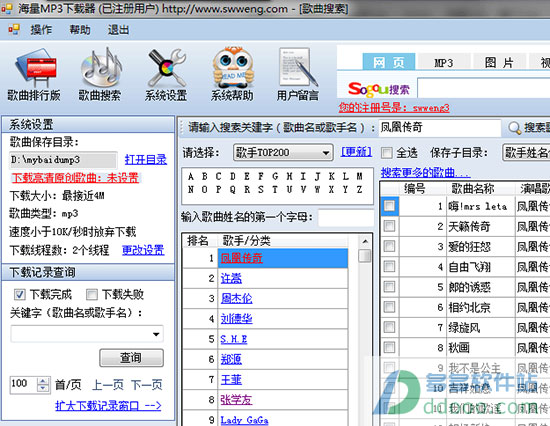This screenshot has height=426, width=550.
Task: Open the 保存子目录 歌手姓名 dropdown
Action: 526,153
